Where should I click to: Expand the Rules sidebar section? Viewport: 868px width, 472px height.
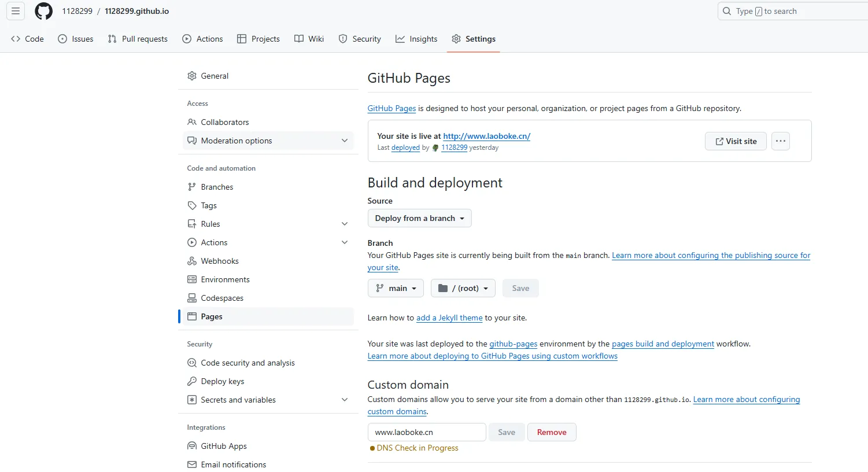[x=345, y=224]
